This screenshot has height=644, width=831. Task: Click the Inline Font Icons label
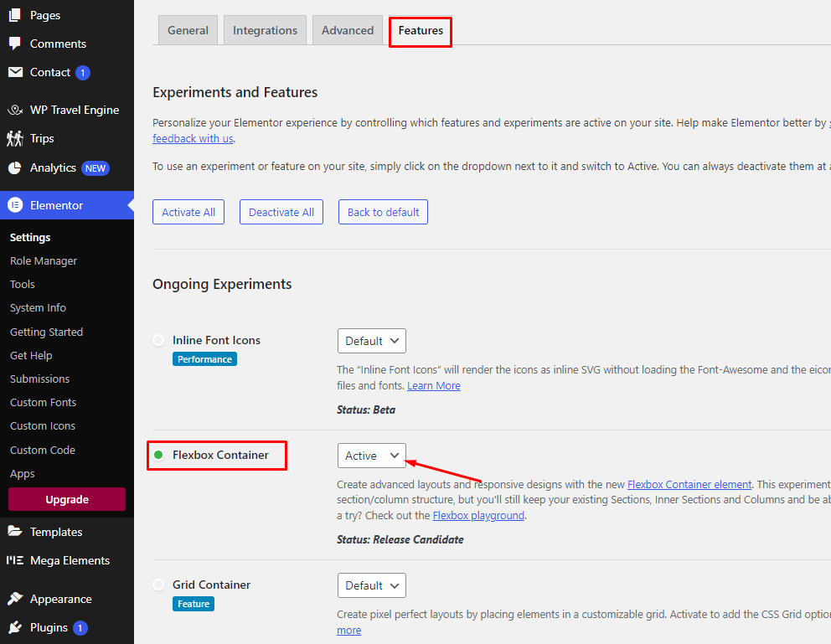[216, 340]
